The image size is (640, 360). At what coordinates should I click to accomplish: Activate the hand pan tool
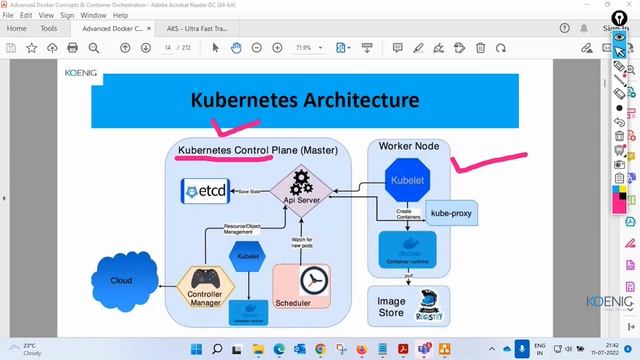tap(236, 48)
